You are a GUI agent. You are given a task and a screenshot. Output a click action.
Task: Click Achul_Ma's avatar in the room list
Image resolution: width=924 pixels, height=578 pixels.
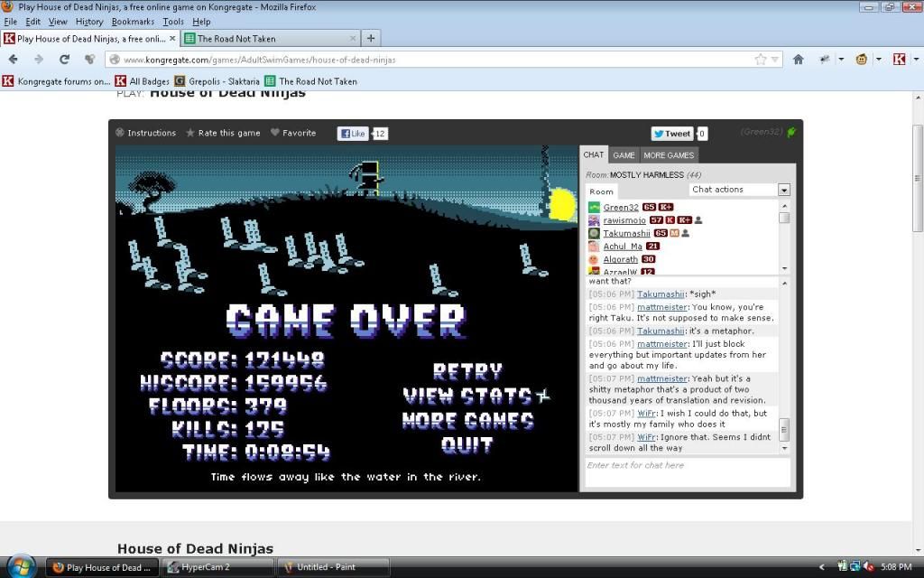594,246
